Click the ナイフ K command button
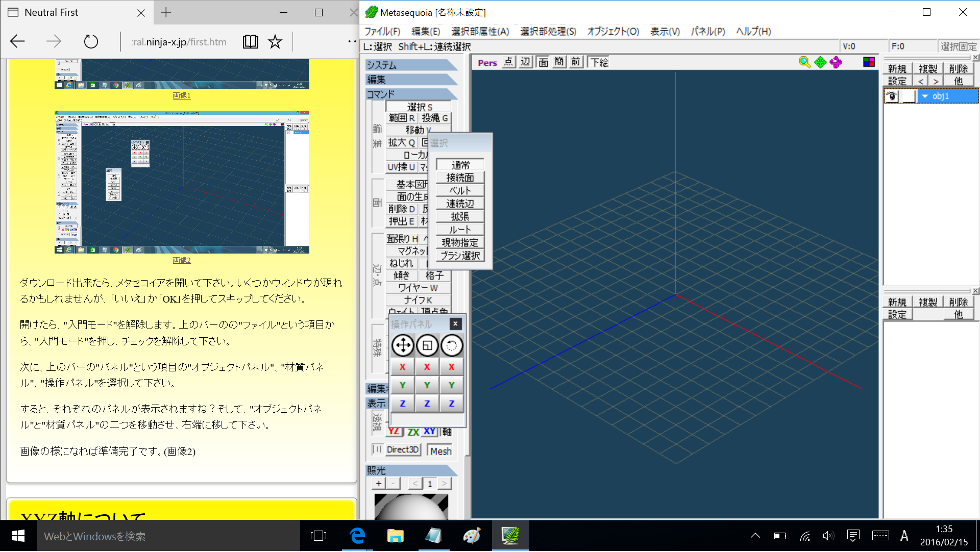The height and width of the screenshot is (552, 980). click(418, 300)
